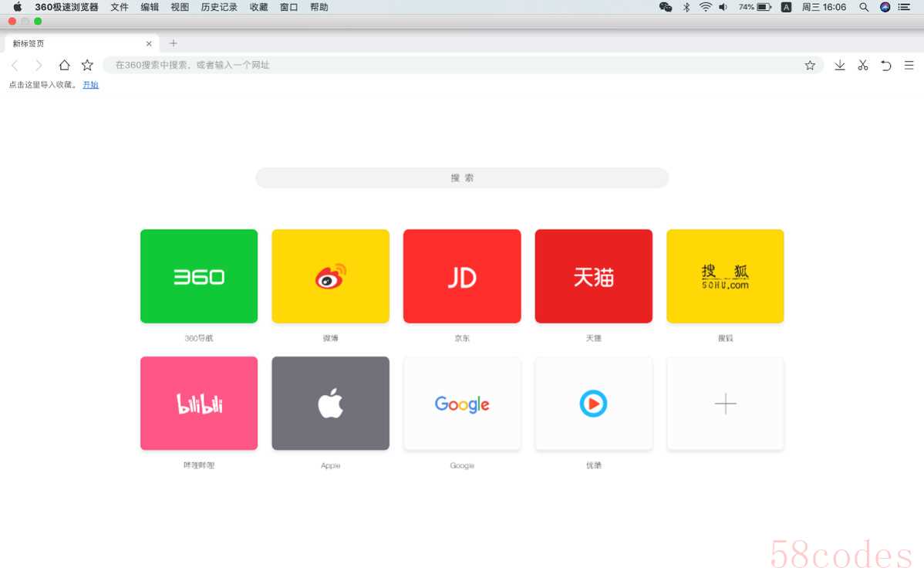Add a new shortcut tile
The image size is (924, 578).
(726, 404)
